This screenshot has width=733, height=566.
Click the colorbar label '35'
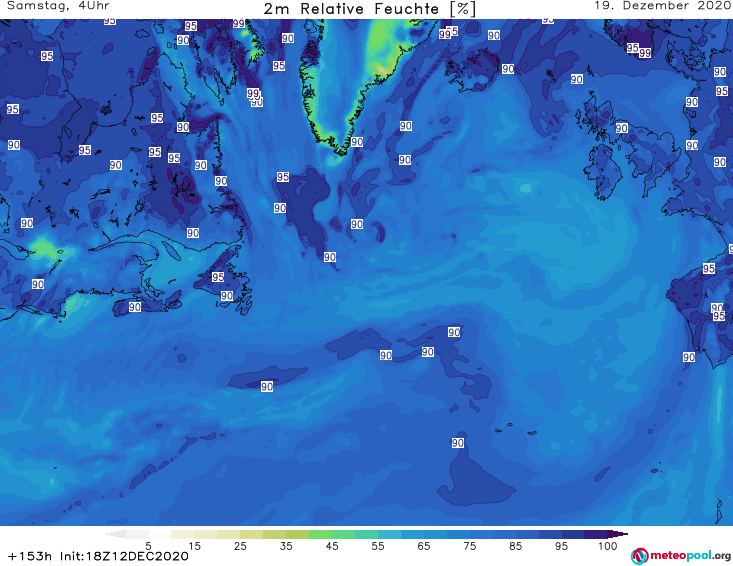(x=286, y=546)
